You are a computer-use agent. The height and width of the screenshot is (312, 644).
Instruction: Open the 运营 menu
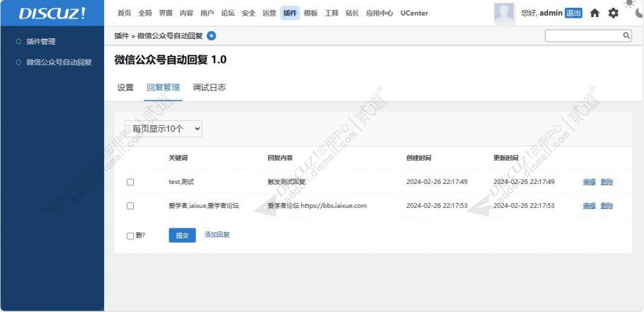click(270, 13)
